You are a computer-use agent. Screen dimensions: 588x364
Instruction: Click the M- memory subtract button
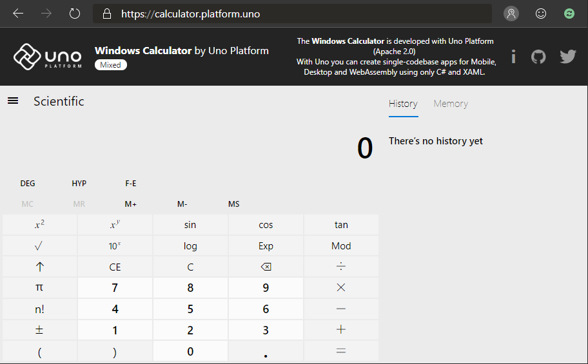pyautogui.click(x=182, y=204)
